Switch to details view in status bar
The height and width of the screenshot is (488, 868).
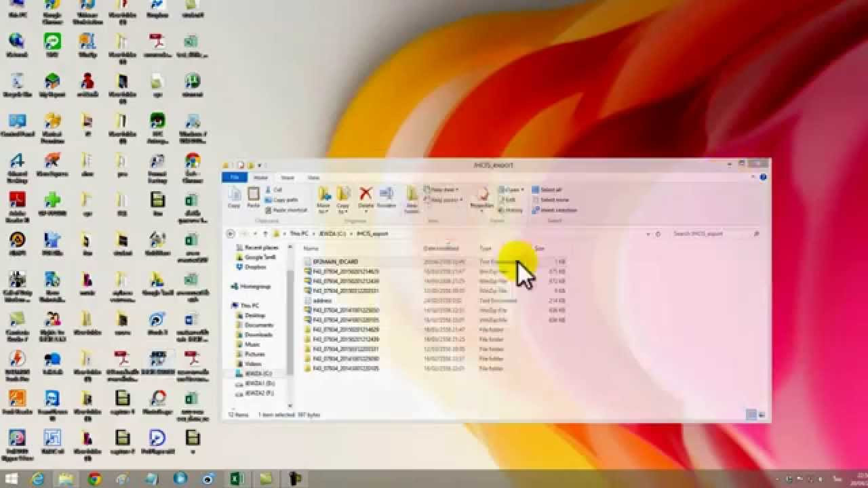751,415
